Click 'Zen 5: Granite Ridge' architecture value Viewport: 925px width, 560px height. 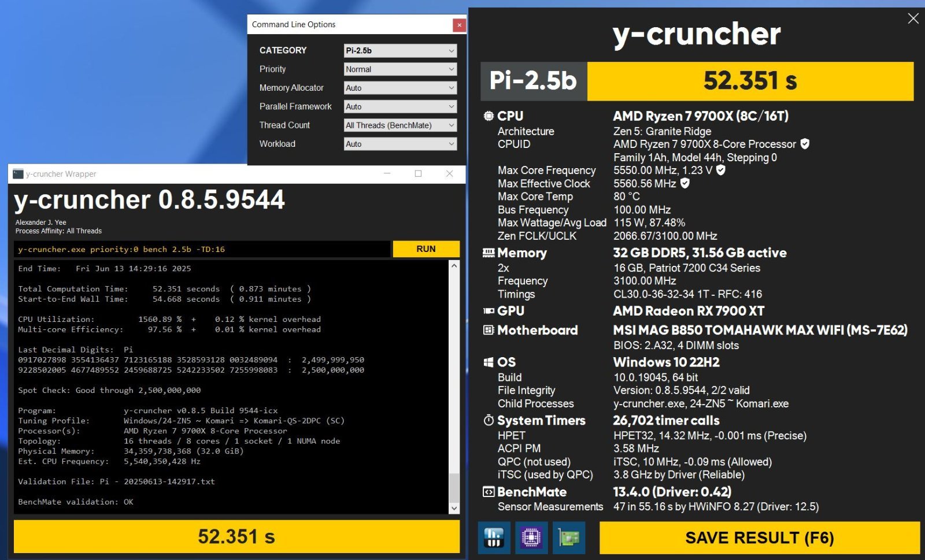662,131
